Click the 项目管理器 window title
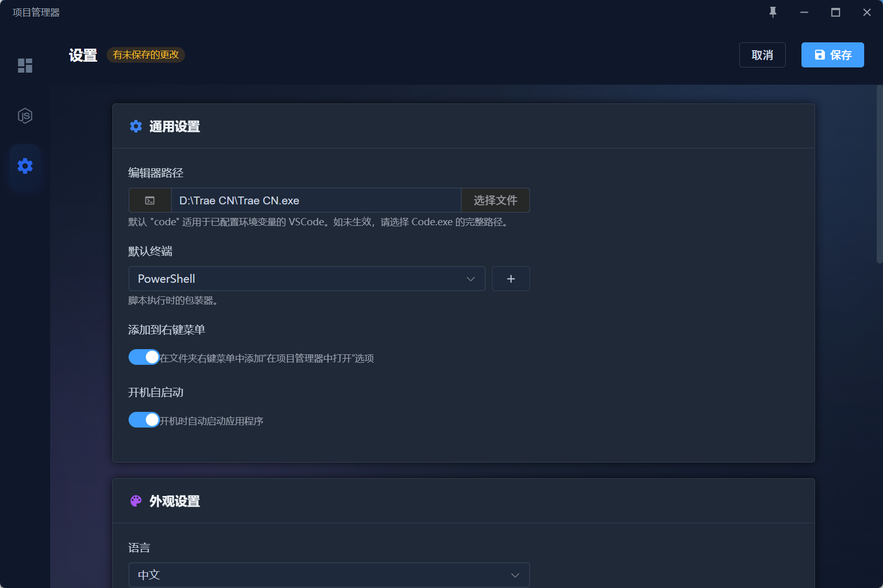Image resolution: width=883 pixels, height=588 pixels. [x=36, y=12]
